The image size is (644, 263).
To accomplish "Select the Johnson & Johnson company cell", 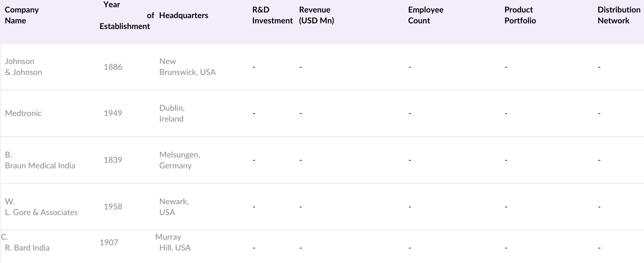I will coord(23,67).
